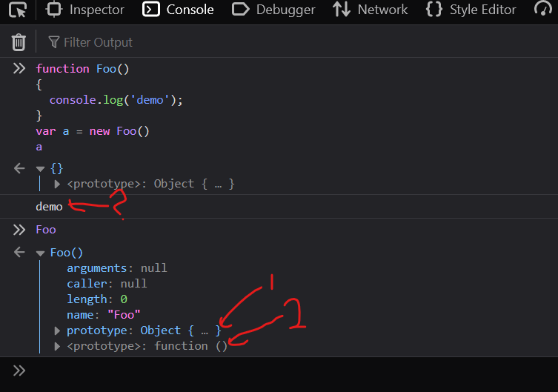Click the name: "Foo" property
Image resolution: width=558 pixels, height=392 pixels.
click(x=104, y=315)
